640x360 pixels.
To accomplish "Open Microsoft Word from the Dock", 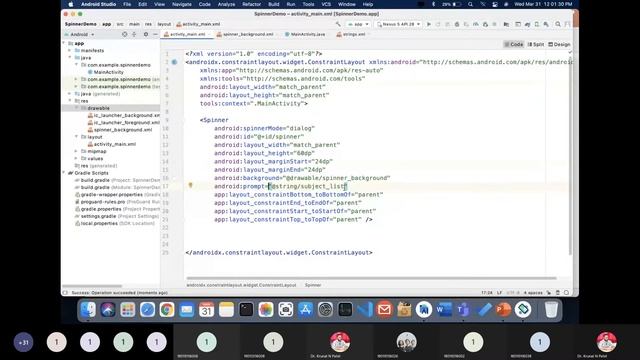I will pyautogui.click(x=444, y=310).
